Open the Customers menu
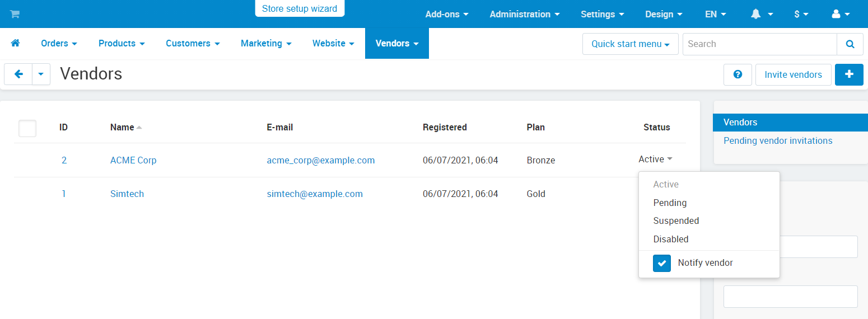Viewport: 868px width, 319px height. click(x=193, y=43)
